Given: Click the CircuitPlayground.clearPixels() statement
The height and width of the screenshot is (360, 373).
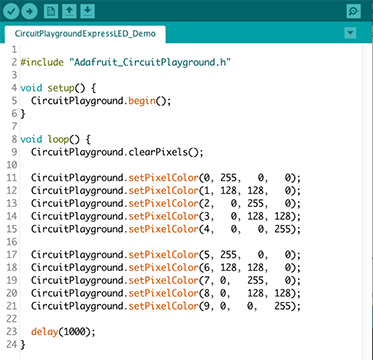Looking at the screenshot, I should 117,152.
